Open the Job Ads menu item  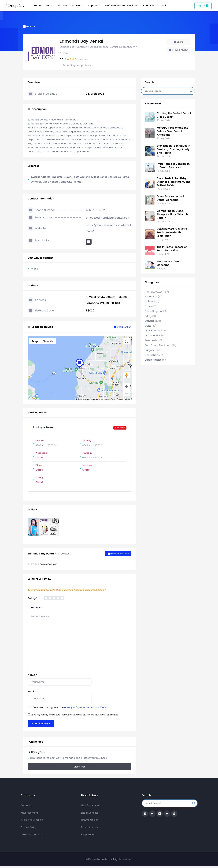[62, 6]
